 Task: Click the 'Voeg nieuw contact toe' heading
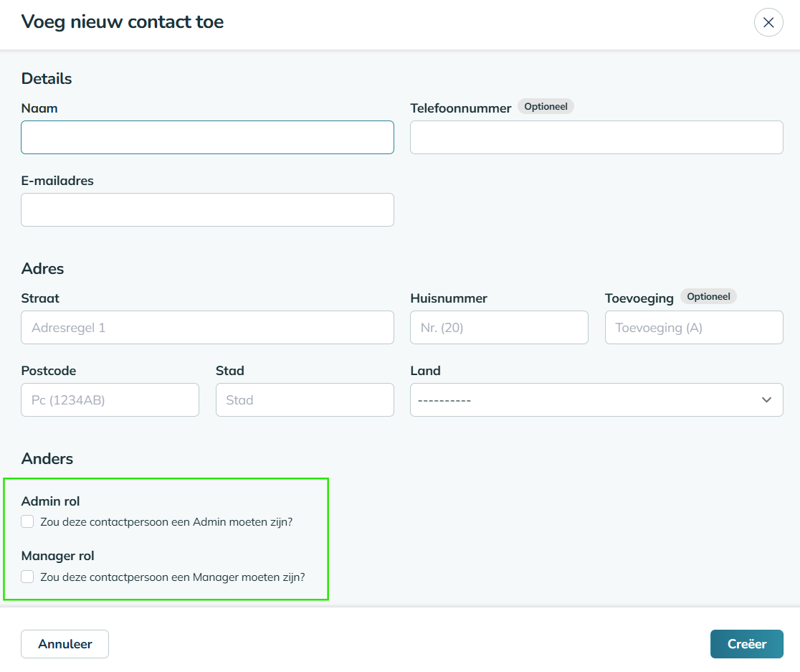pyautogui.click(x=123, y=22)
